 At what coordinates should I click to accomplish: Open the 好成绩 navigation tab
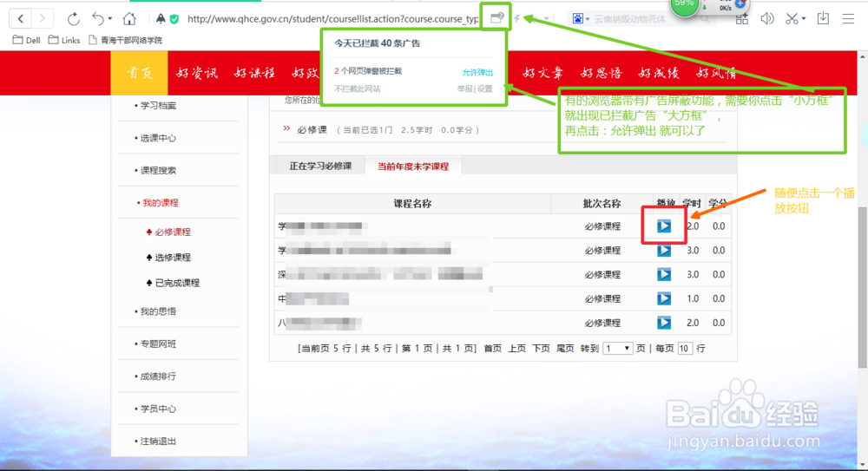pyautogui.click(x=659, y=73)
